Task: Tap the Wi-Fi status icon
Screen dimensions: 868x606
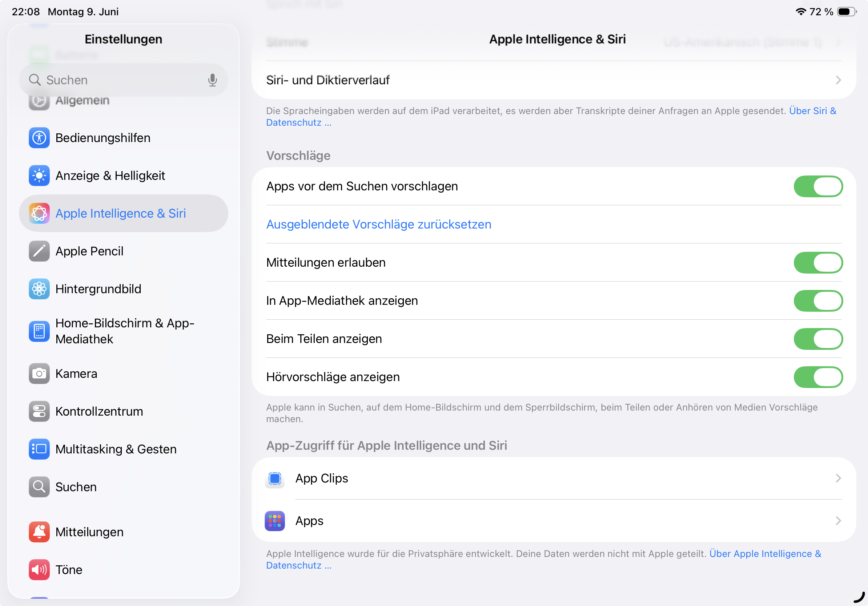Action: tap(800, 12)
